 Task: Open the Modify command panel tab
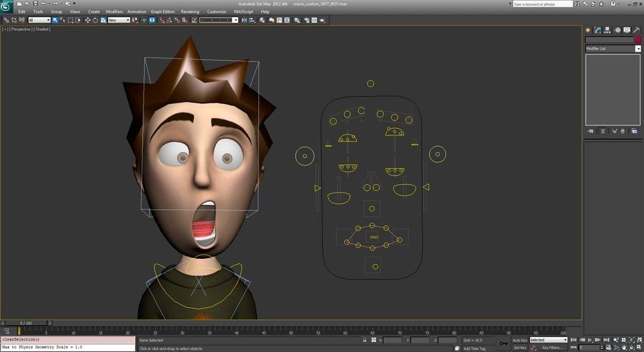[598, 30]
